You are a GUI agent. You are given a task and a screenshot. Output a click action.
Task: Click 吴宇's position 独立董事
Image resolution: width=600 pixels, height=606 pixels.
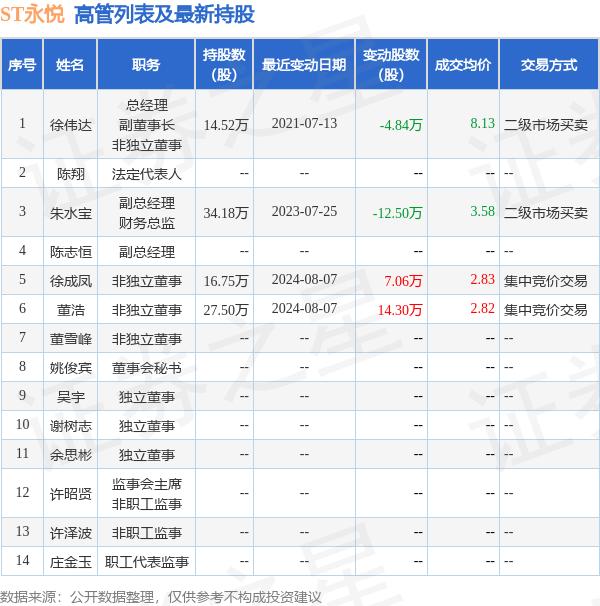(x=147, y=397)
